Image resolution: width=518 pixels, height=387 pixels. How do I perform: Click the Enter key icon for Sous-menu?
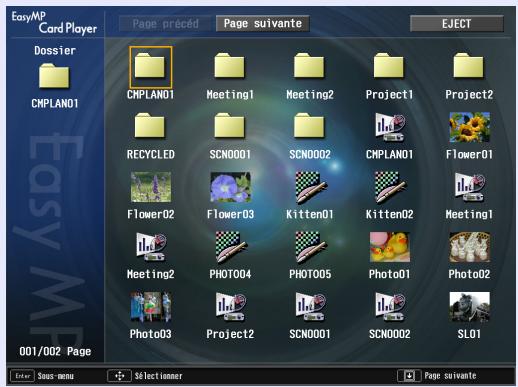(23, 376)
